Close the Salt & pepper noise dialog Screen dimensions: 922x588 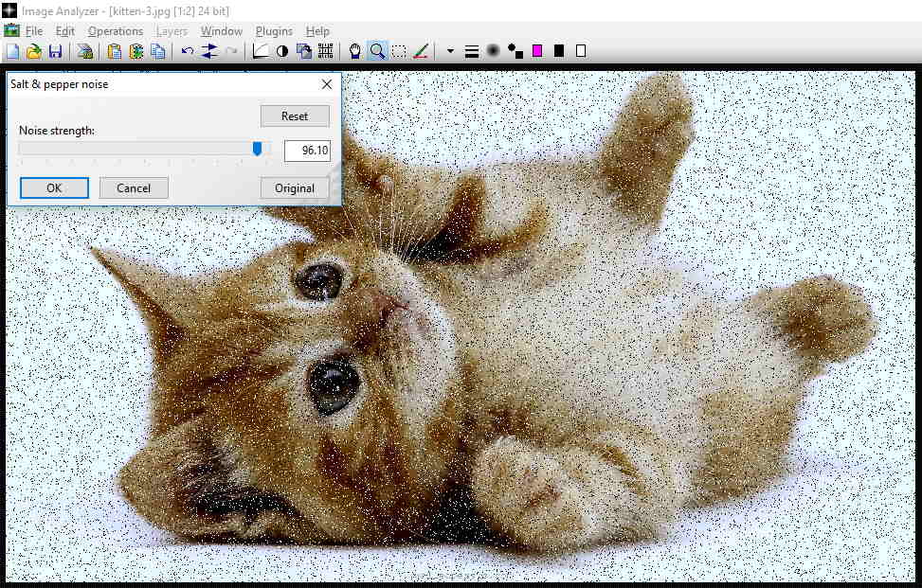[327, 84]
